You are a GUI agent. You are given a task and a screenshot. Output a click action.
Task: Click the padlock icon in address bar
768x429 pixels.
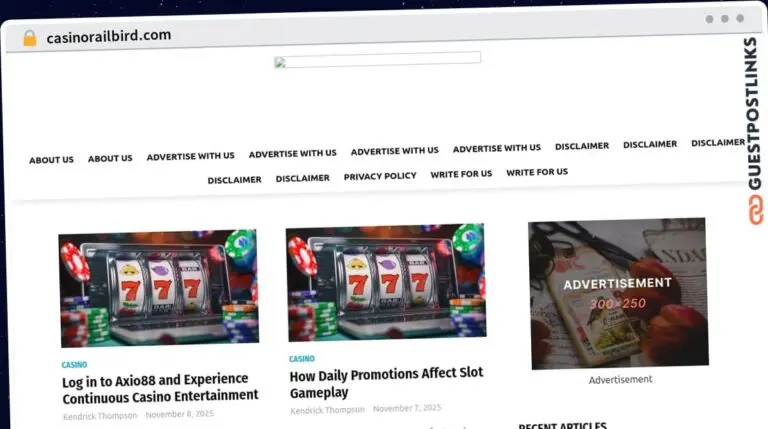[x=29, y=37]
